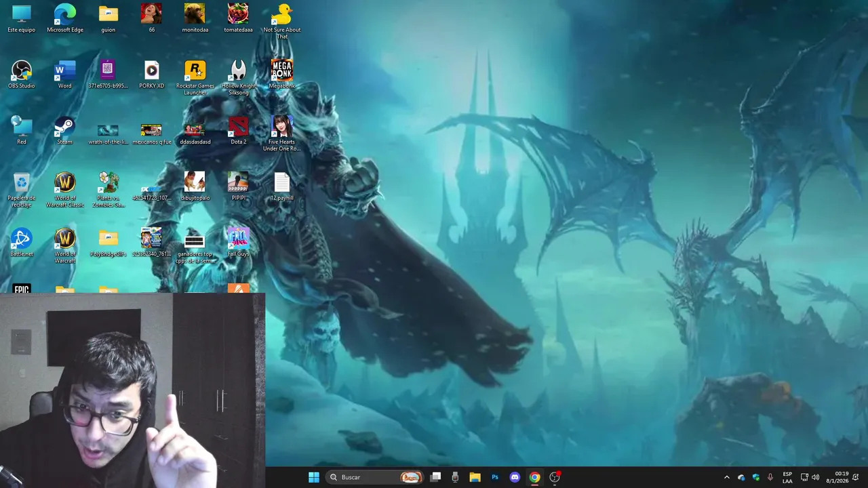Click the Buscar taskbar search box
The width and height of the screenshot is (868, 488).
(x=374, y=477)
